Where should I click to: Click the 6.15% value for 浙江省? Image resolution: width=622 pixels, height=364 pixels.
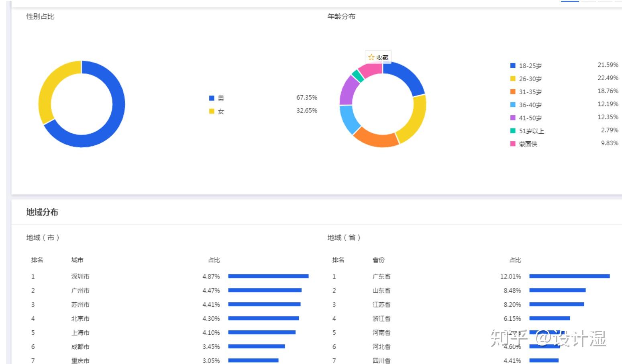512,319
